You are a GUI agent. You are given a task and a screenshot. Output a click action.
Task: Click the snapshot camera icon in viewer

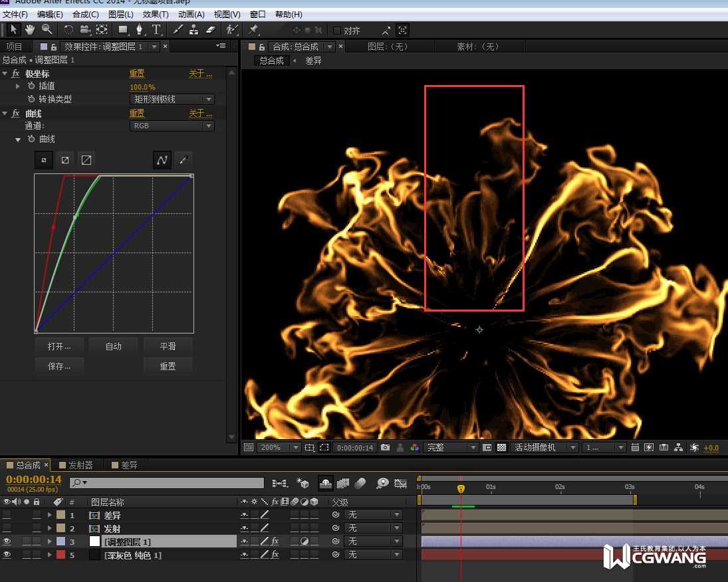pos(386,448)
